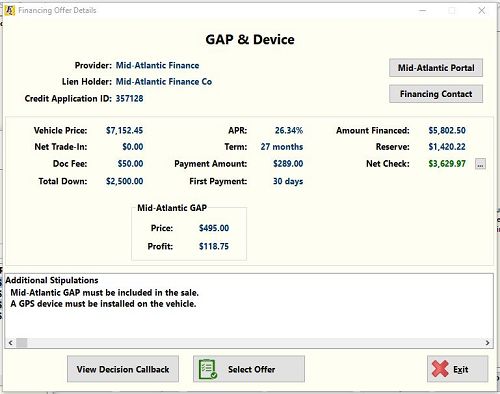Close the window with the X button
Image resolution: width=500 pixels, height=394 pixels.
tap(482, 10)
